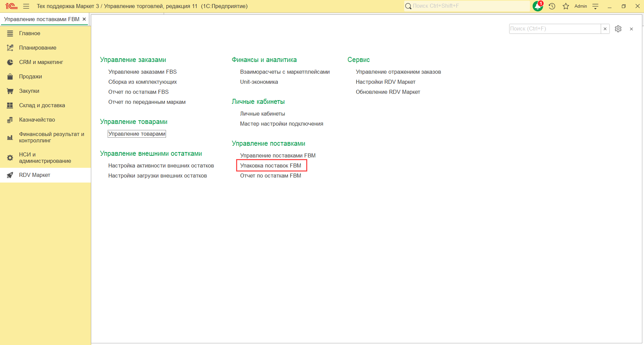This screenshot has width=644, height=345.
Task: Open the history clock icon
Action: 552,6
